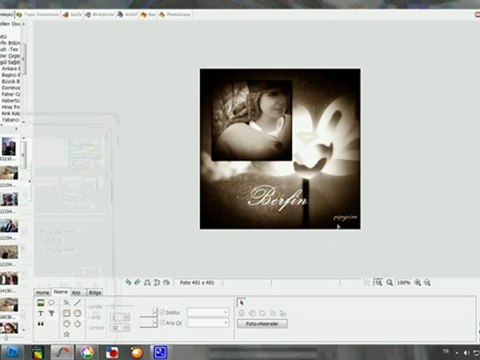Image resolution: width=480 pixels, height=360 pixels.
Task: Click the fourth icon in the undo toolbar row
Action: [x=157, y=282]
